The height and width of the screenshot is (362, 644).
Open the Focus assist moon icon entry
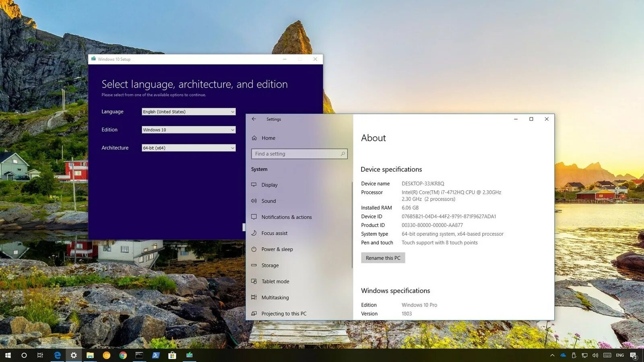[254, 233]
